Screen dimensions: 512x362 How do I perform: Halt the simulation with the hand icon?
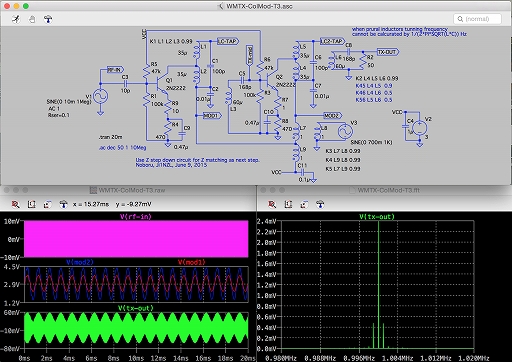(32, 19)
